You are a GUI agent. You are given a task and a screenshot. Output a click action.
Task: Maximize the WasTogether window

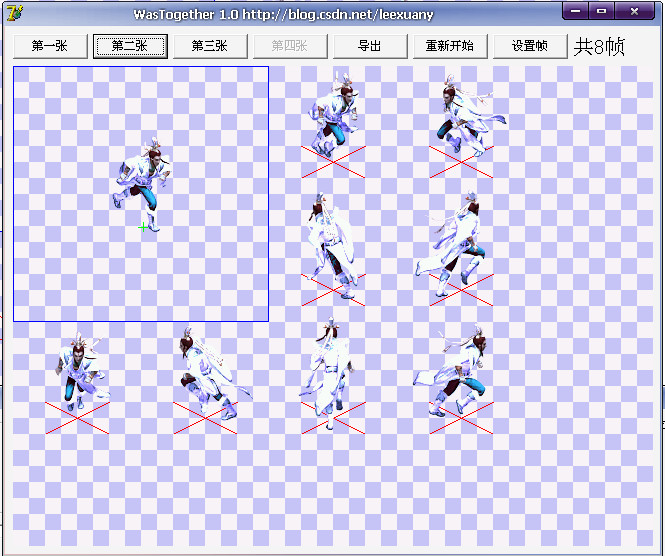click(x=601, y=11)
